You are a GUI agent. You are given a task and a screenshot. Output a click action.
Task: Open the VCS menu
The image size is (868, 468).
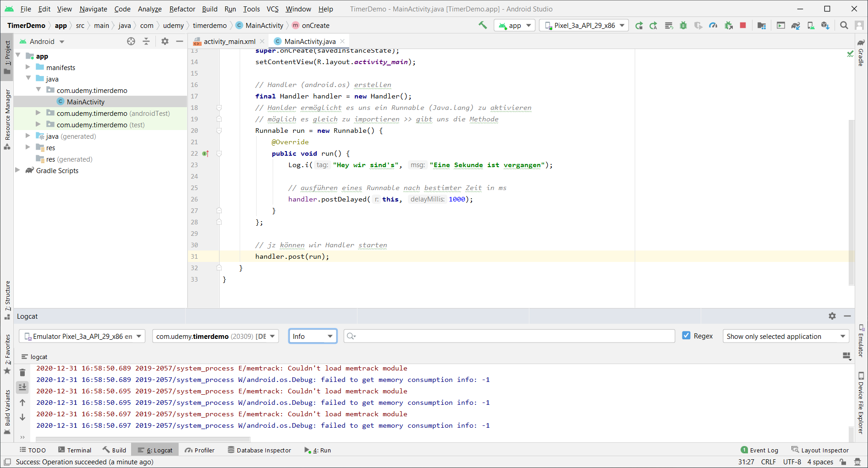click(x=273, y=9)
